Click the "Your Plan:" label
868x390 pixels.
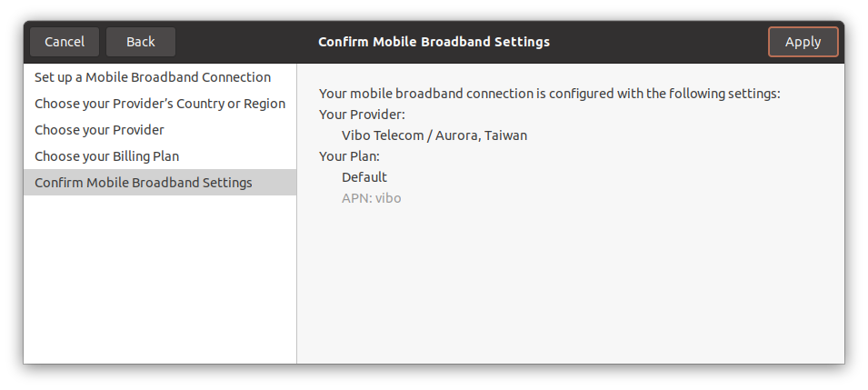[350, 156]
